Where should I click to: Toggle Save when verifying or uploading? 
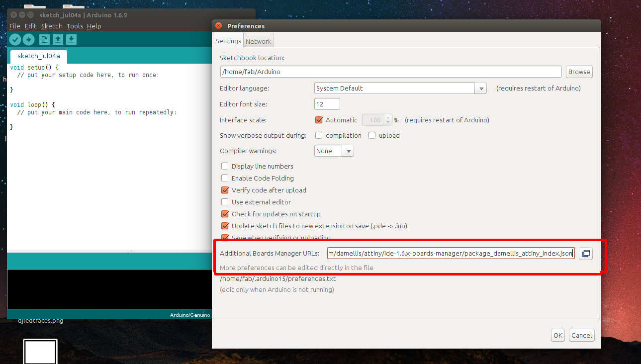225,237
